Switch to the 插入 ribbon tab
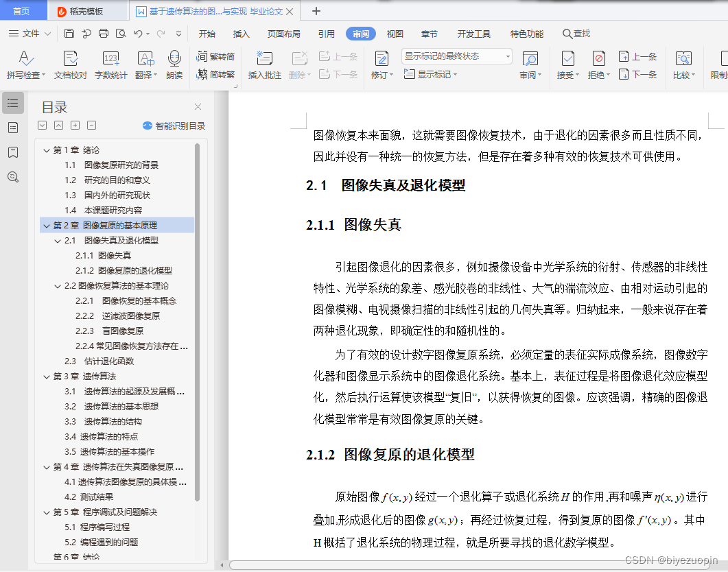728x572 pixels. point(241,34)
